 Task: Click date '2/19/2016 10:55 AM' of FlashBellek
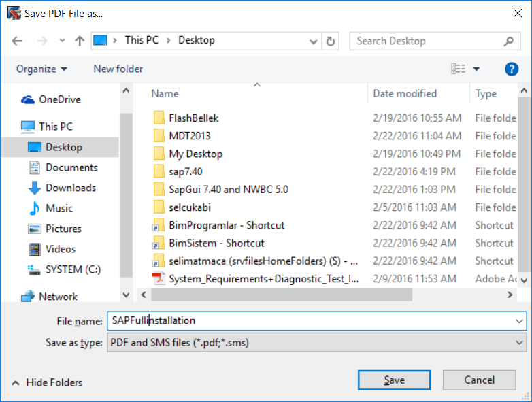click(x=417, y=118)
